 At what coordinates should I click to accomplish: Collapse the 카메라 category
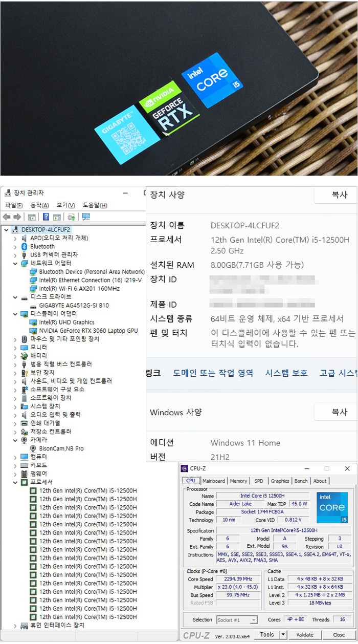[x=15, y=440]
